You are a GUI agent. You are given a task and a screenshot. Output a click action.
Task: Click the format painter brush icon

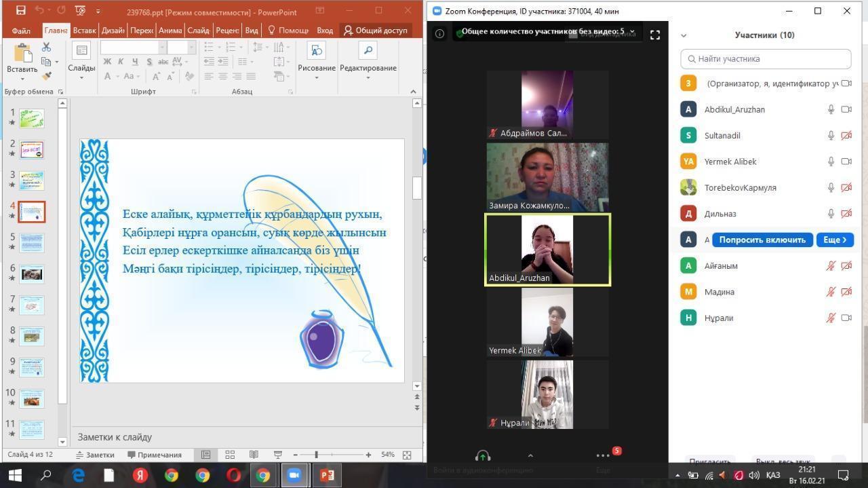46,76
